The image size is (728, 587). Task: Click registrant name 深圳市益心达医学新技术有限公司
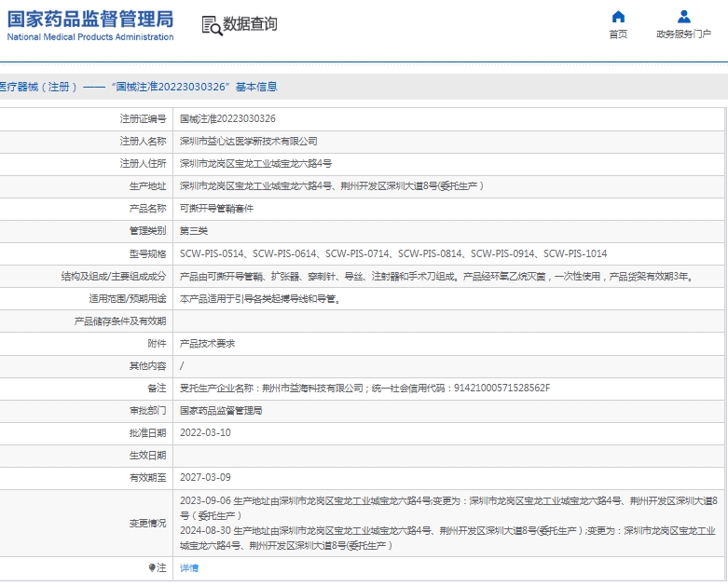[x=248, y=141]
